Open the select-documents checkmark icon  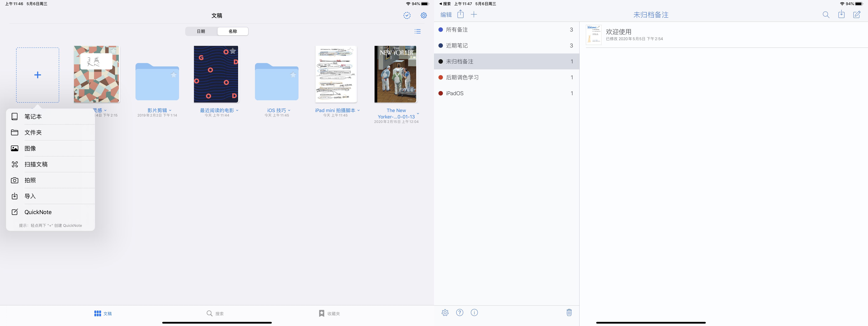coord(407,16)
